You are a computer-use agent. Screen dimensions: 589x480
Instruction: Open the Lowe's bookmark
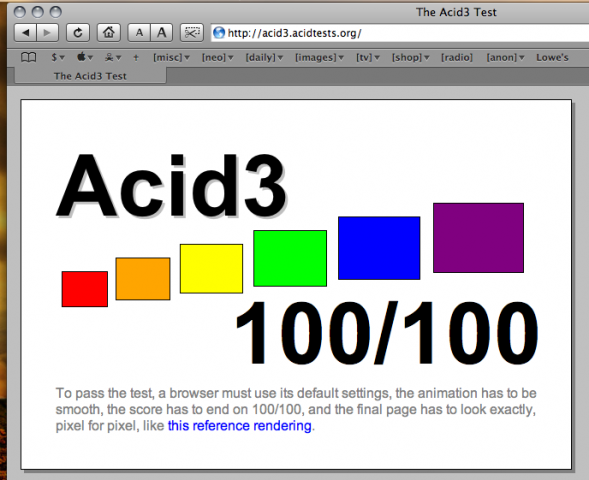tap(552, 57)
